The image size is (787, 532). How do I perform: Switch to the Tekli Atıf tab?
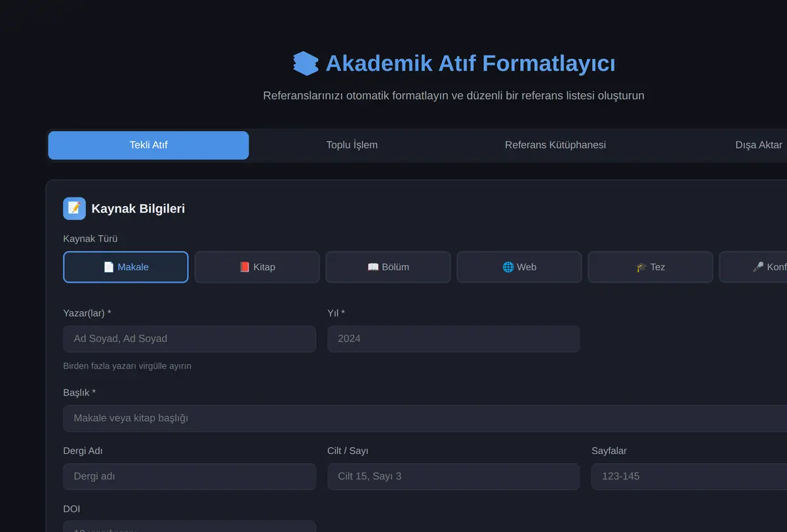(148, 145)
